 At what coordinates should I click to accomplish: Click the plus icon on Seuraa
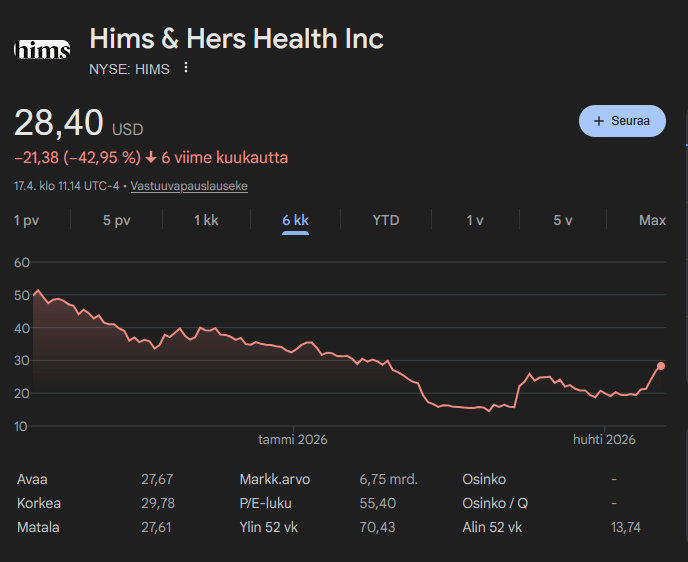tap(599, 121)
